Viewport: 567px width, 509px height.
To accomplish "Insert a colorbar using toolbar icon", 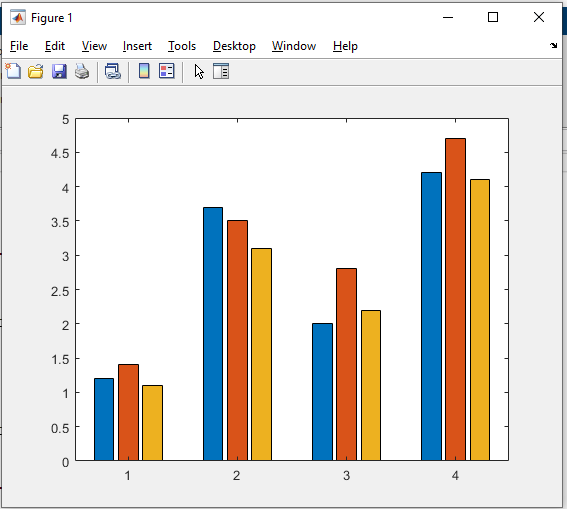I will coord(144,71).
